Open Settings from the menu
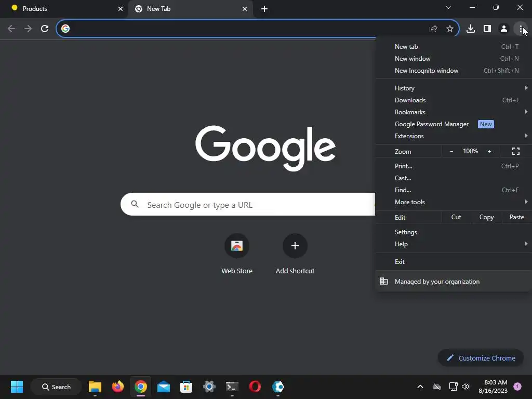 point(454,232)
